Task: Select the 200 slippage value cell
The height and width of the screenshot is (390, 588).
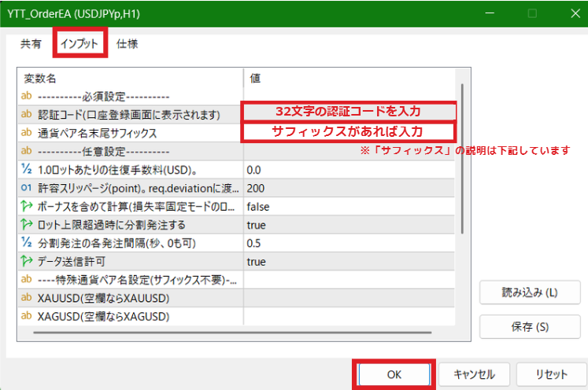Action: coord(349,188)
